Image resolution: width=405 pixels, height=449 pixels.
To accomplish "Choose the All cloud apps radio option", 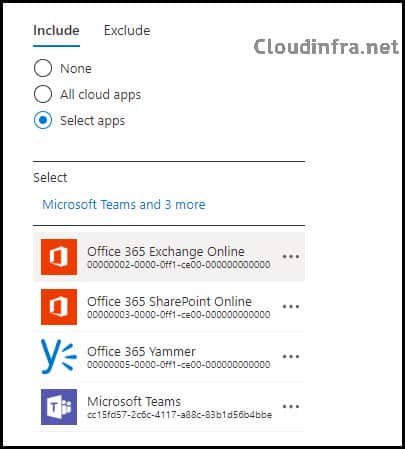I will point(43,94).
